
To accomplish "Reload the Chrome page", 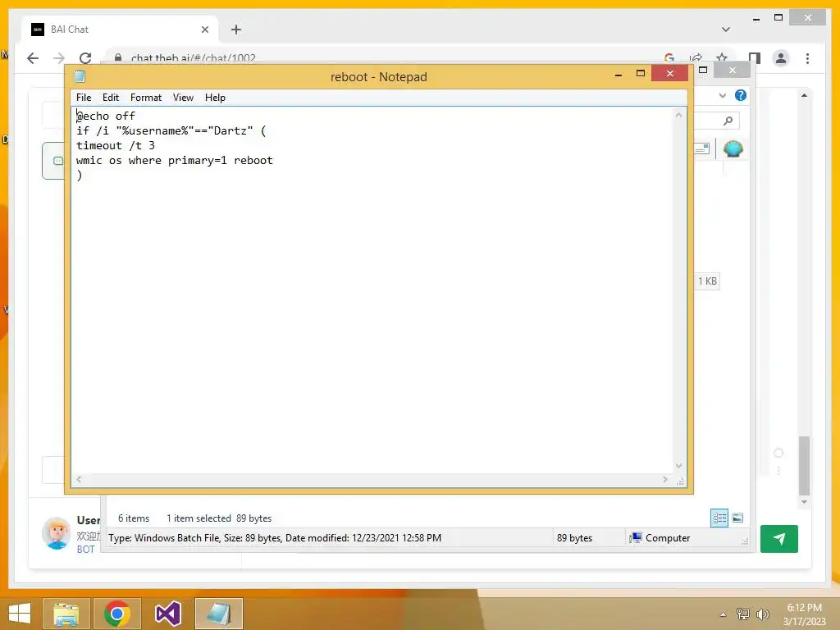I will click(85, 58).
